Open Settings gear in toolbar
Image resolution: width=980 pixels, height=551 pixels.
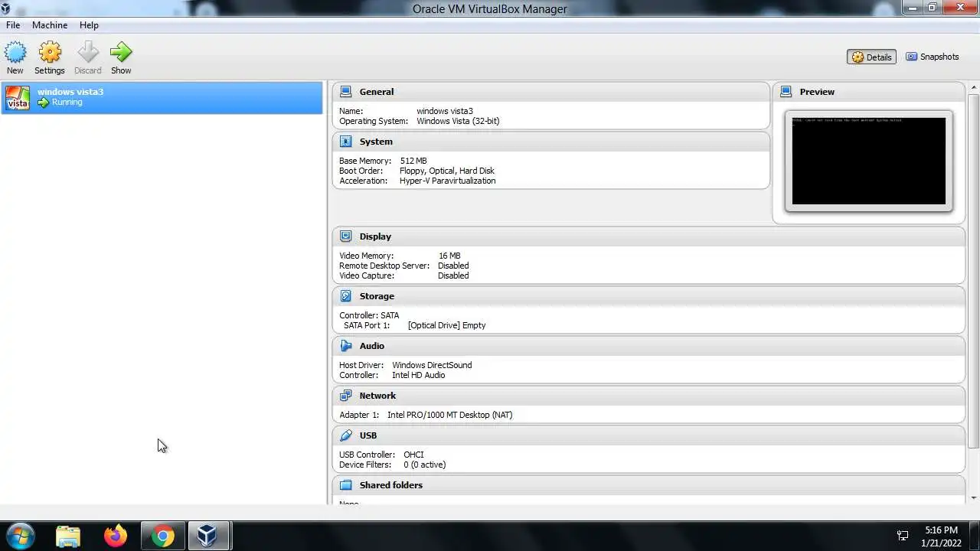[x=50, y=52]
